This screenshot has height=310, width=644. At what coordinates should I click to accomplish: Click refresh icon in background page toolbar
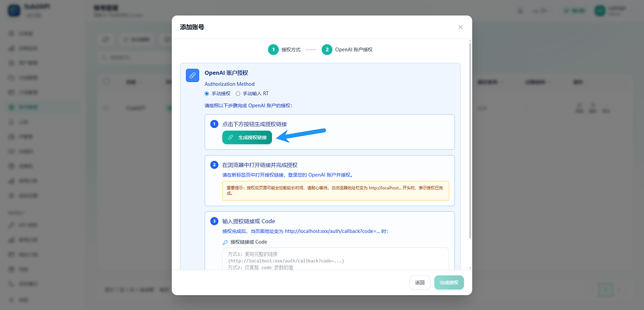click(106, 40)
